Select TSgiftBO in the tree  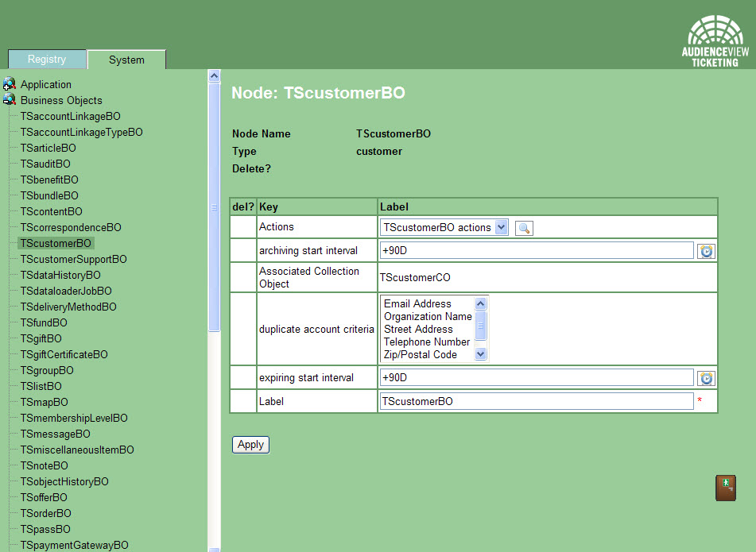(x=41, y=338)
